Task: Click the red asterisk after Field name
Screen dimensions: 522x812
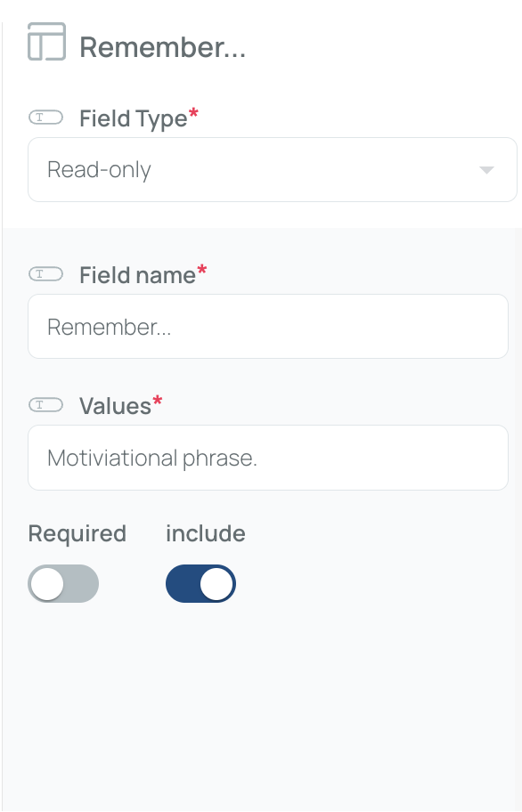Action: coord(202,270)
